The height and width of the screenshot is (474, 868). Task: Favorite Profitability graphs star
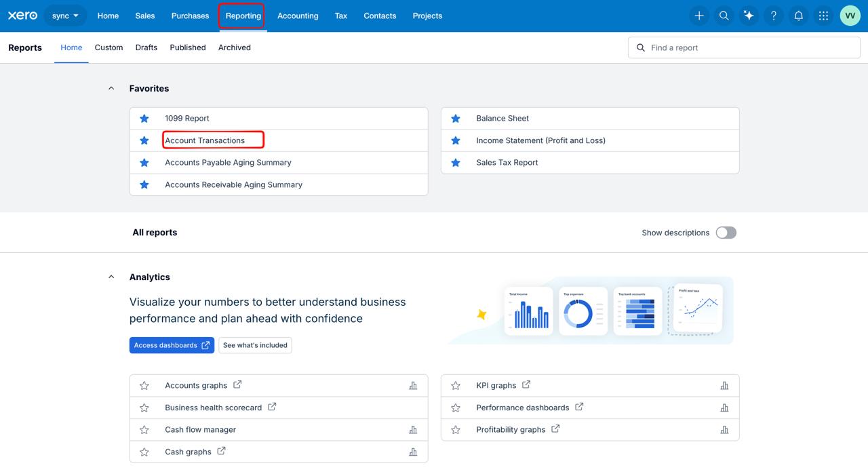point(456,430)
